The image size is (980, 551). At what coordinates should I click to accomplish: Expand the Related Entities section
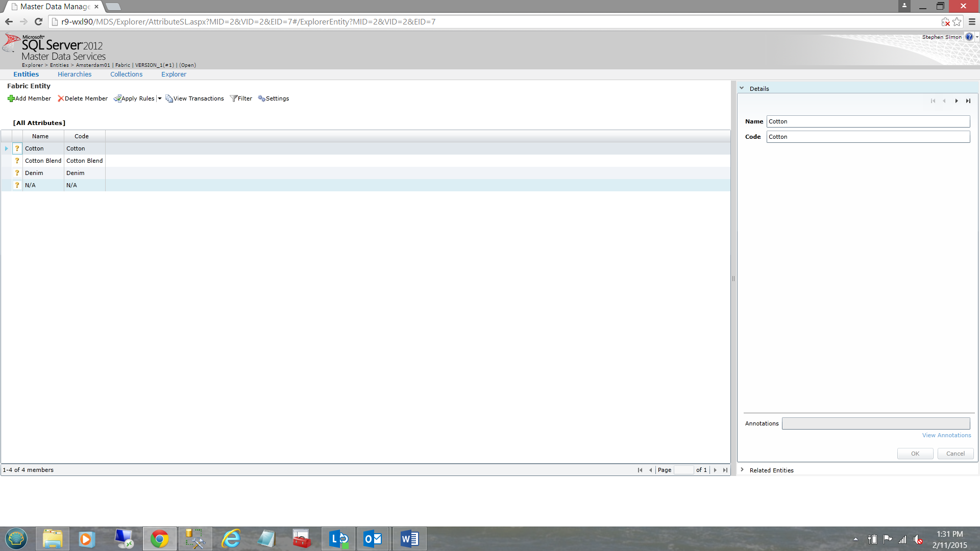742,470
